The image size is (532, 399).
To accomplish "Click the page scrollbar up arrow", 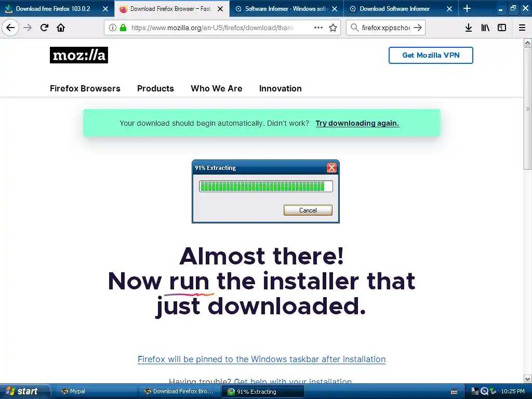I will pos(527,43).
